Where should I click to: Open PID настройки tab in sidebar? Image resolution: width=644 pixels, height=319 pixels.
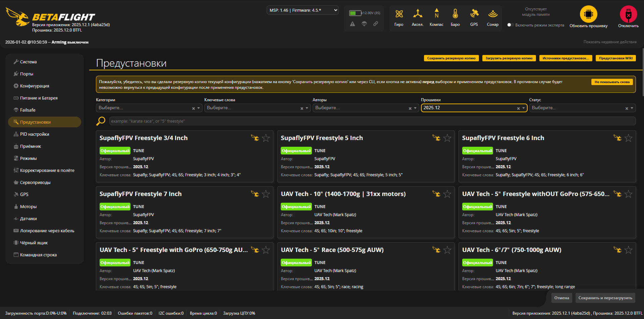(x=35, y=134)
